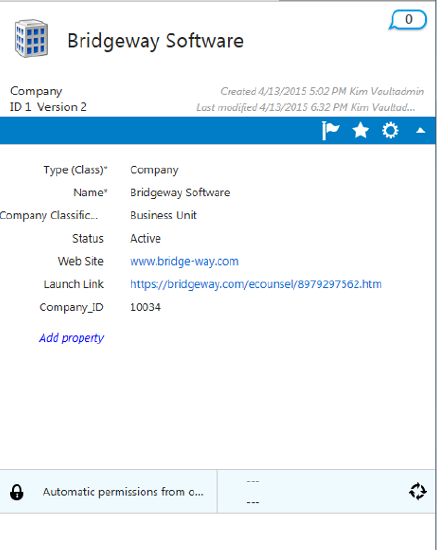Add to favorites with the star icon
This screenshot has width=437, height=550.
[x=361, y=130]
